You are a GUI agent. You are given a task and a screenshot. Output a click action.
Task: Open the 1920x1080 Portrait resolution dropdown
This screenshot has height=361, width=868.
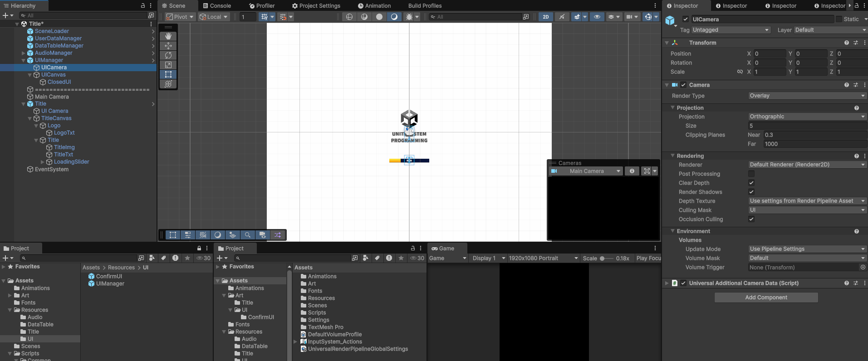[x=544, y=258]
